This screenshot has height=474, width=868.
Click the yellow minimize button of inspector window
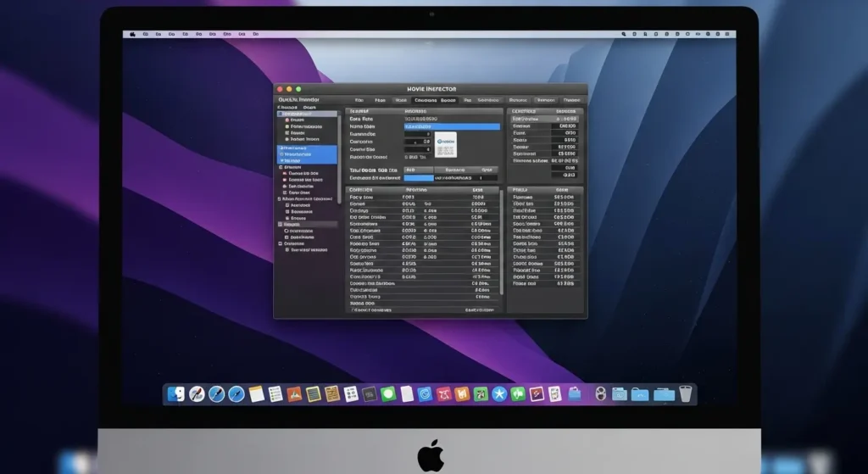(289, 89)
